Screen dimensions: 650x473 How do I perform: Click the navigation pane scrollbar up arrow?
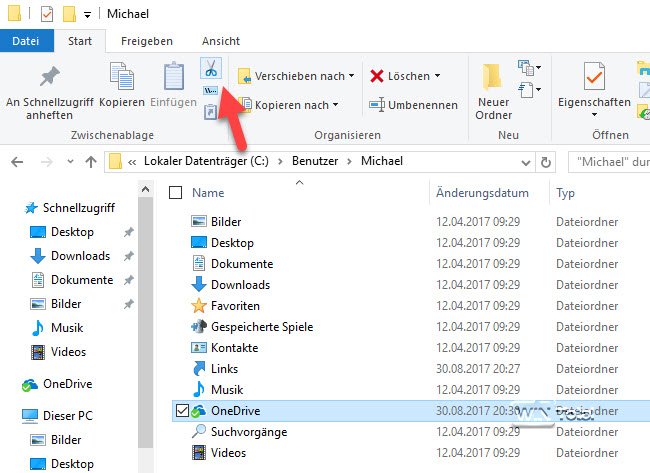[x=146, y=189]
